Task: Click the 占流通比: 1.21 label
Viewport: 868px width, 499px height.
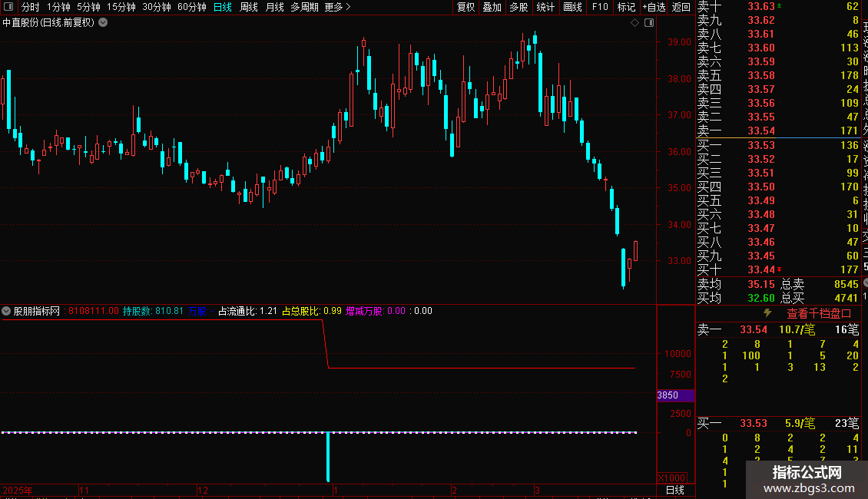Action: click(247, 311)
